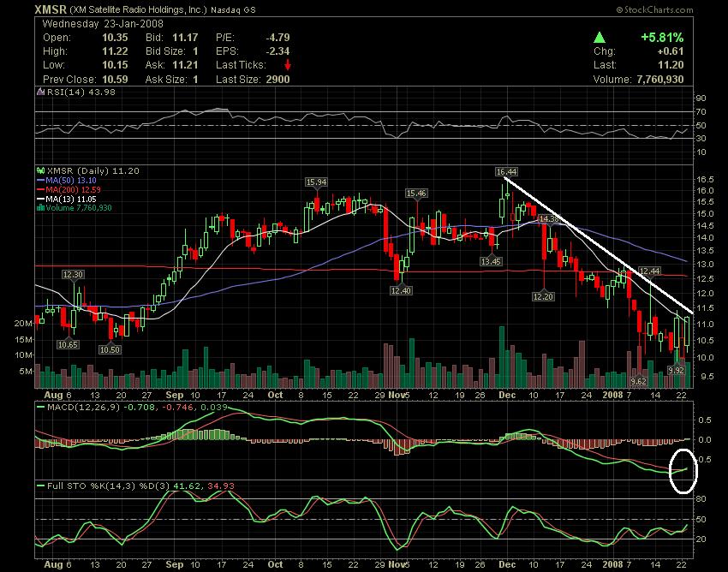Click the red down arrow beside Last Ticks
The width and height of the screenshot is (728, 572).
[288, 64]
